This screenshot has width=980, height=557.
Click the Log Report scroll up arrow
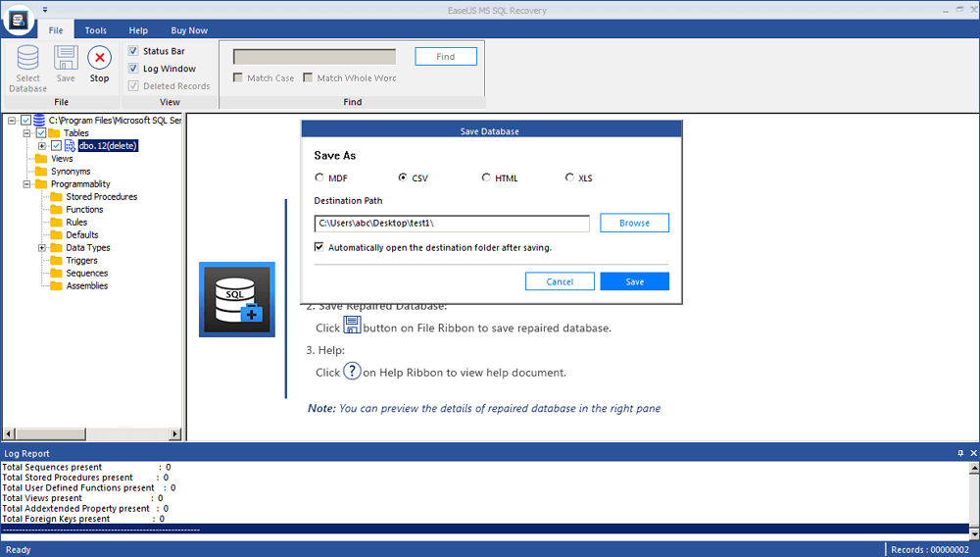pyautogui.click(x=974, y=467)
